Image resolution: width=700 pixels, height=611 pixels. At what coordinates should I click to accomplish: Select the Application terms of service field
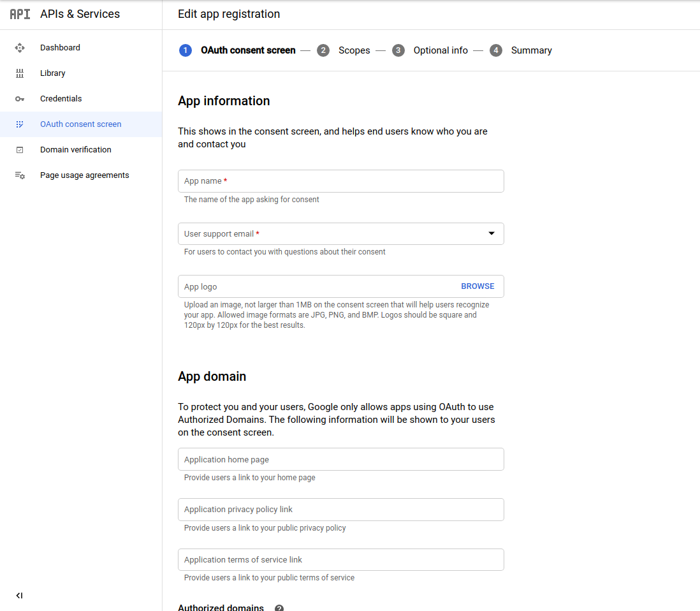point(340,559)
